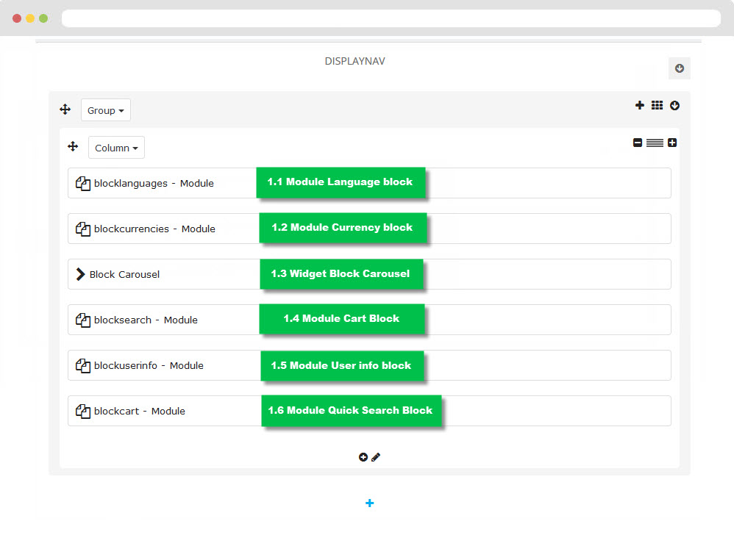Select the blocklanguages - Module row text
The image size is (734, 560).
coord(154,184)
